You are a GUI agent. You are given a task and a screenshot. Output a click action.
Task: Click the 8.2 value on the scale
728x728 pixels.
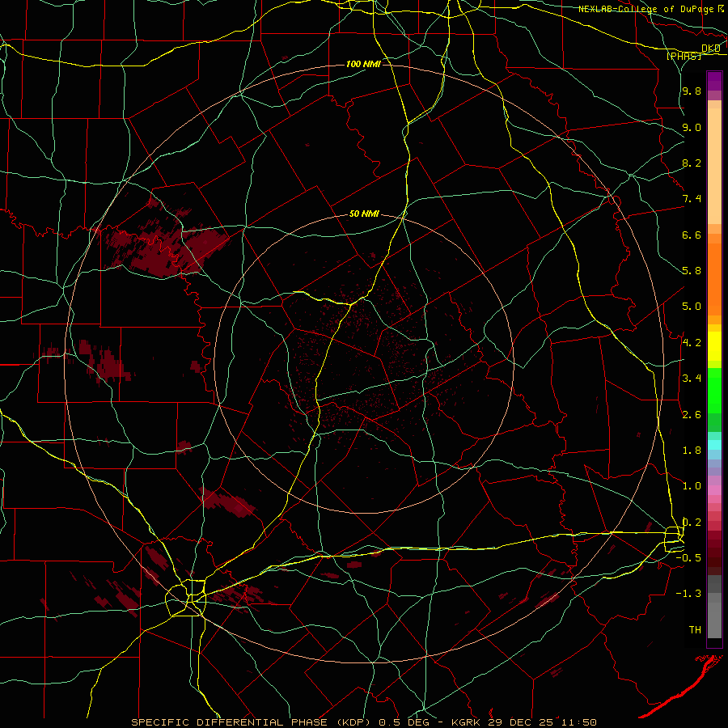click(x=692, y=163)
